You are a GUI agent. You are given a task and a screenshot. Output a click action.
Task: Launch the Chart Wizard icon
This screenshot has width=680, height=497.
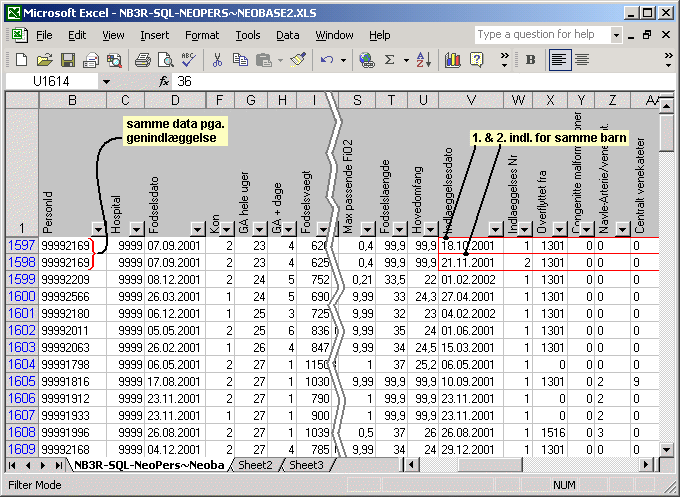[x=452, y=59]
